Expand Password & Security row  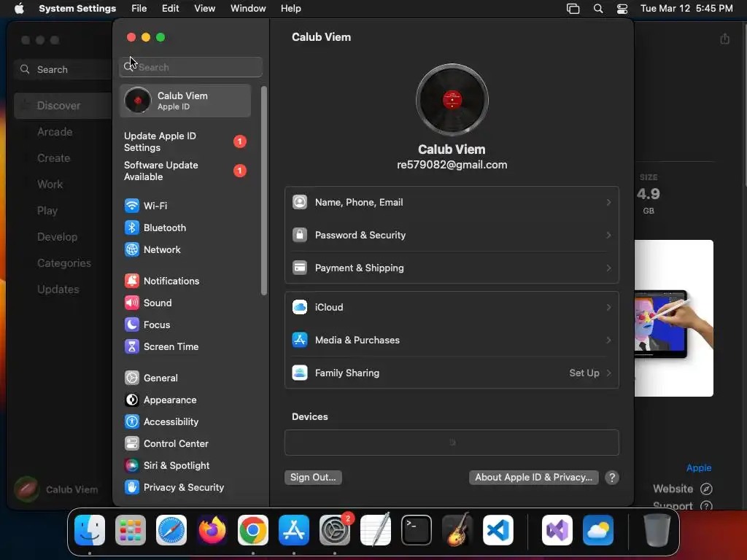(452, 236)
